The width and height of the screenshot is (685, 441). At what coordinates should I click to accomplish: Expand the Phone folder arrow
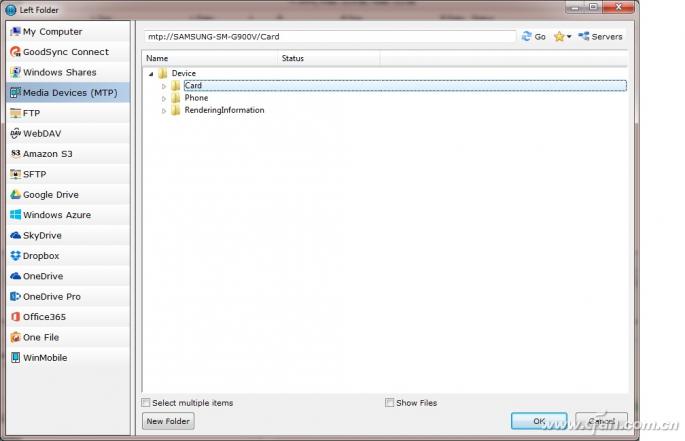(164, 98)
